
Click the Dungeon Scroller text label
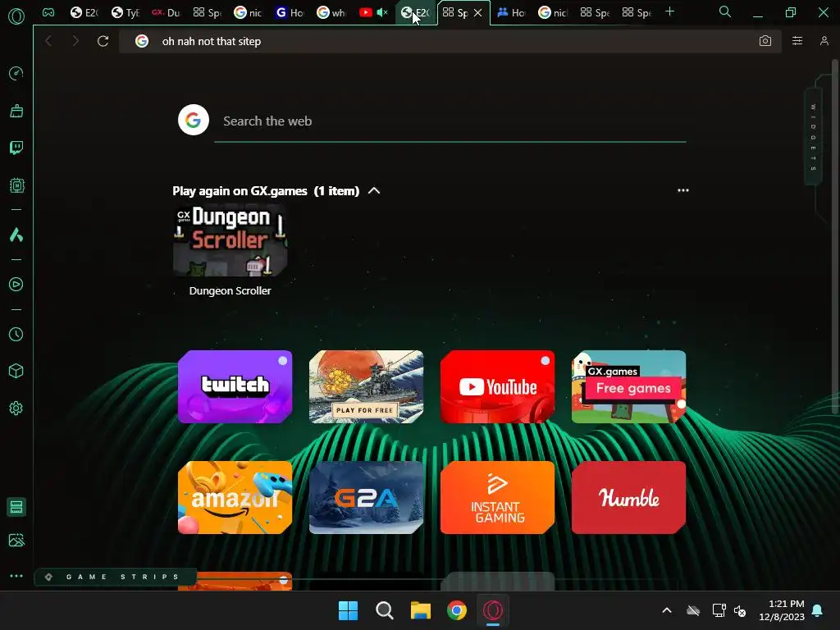pos(230,291)
